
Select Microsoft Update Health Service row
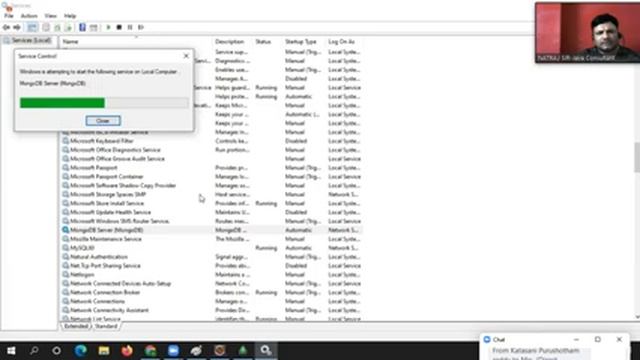(211, 212)
